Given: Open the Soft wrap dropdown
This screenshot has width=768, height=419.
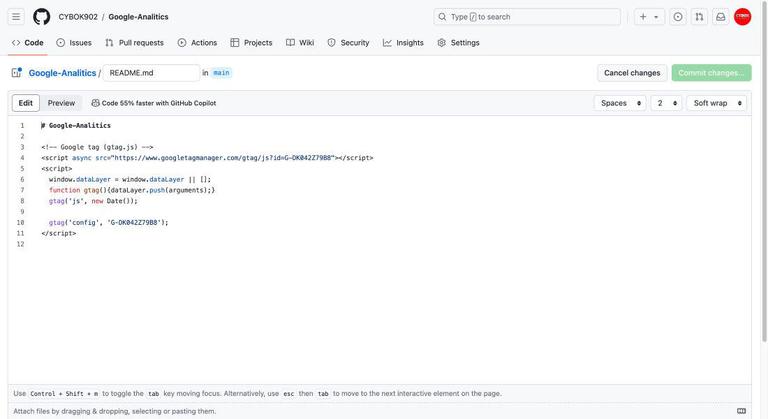Looking at the screenshot, I should pyautogui.click(x=717, y=103).
